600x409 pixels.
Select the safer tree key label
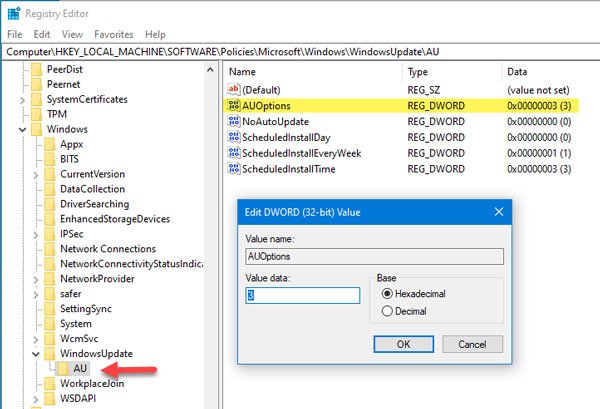71,294
